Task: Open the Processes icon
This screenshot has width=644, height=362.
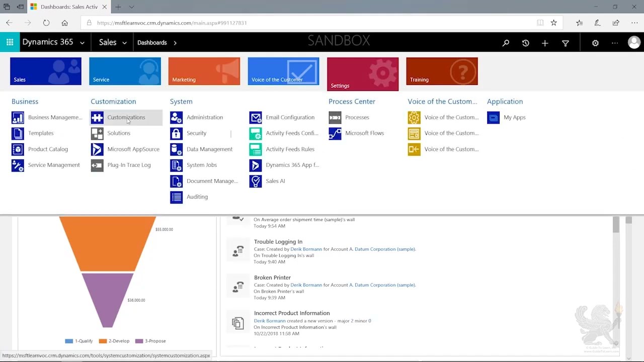Action: click(335, 118)
